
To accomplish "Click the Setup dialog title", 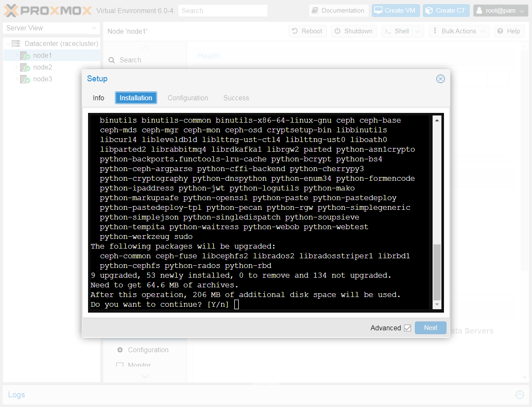I will pos(97,79).
